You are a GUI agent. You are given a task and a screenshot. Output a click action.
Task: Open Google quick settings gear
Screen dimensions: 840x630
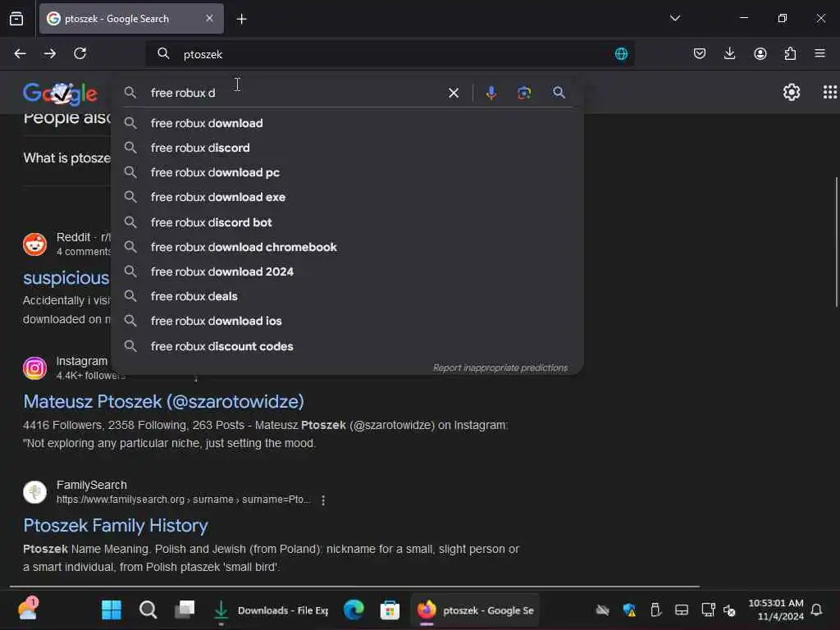point(792,92)
